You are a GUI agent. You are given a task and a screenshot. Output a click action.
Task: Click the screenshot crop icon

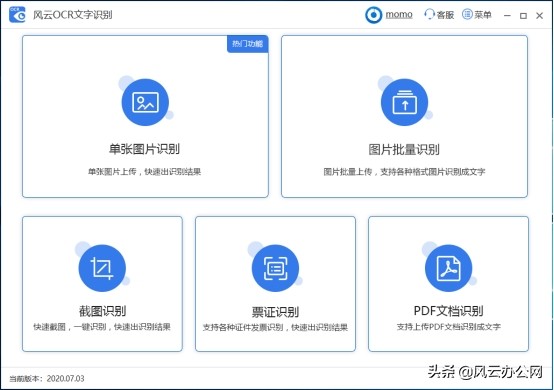click(x=102, y=268)
